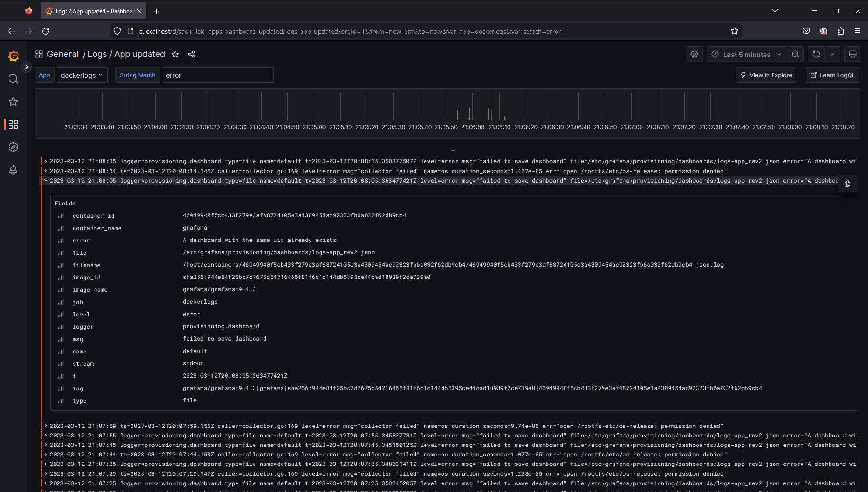868x492 pixels.
Task: Click the error field value text
Action: 259,240
